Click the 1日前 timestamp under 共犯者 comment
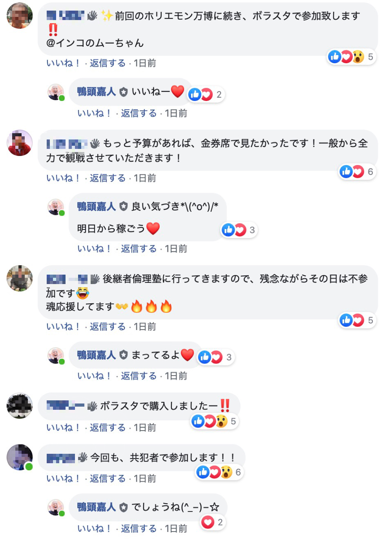Image resolution: width=392 pixels, height=541 pixels. [145, 479]
